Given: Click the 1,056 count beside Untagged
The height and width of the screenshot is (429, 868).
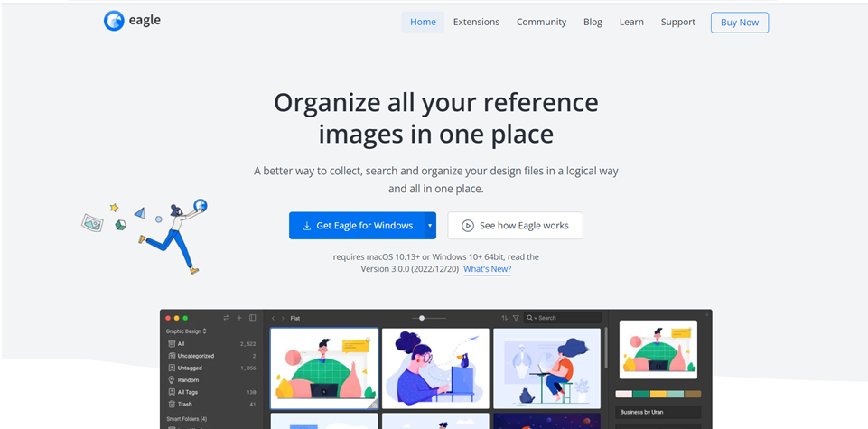Looking at the screenshot, I should 248,368.
